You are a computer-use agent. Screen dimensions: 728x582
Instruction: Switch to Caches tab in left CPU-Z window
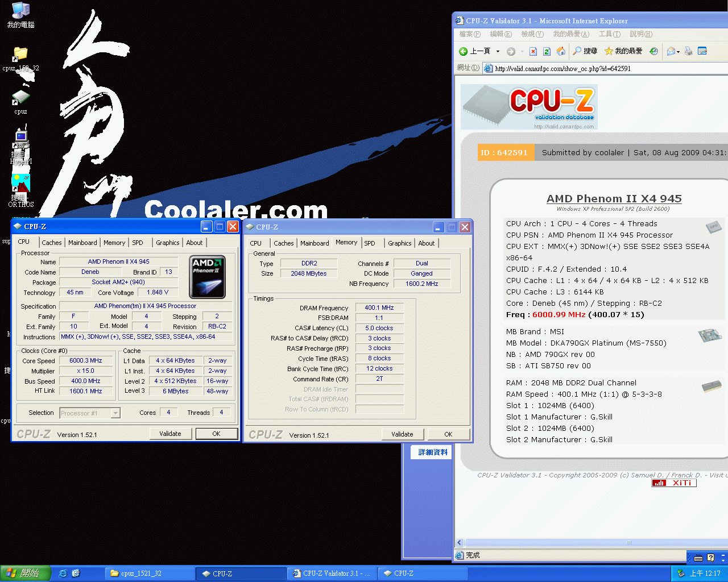point(52,243)
